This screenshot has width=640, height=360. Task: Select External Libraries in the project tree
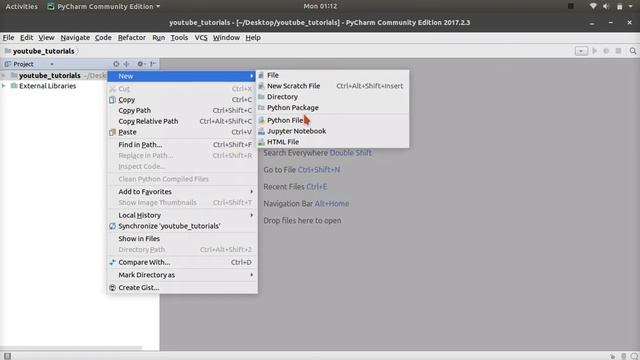point(47,86)
